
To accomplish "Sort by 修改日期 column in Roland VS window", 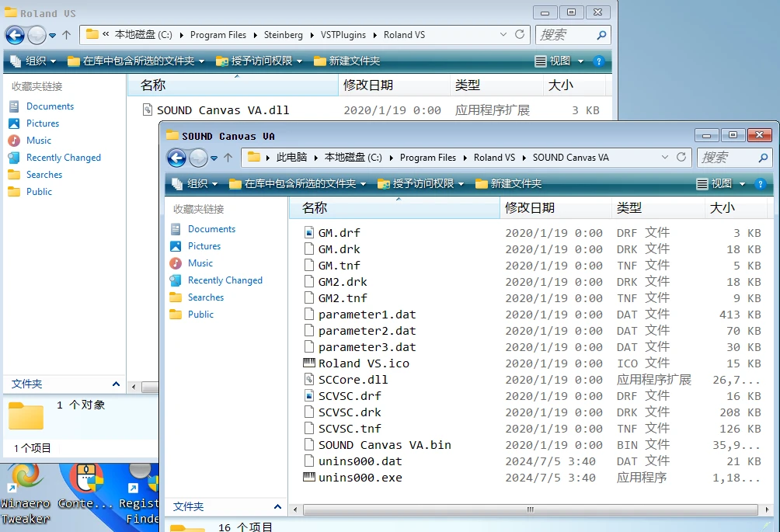I will tap(394, 85).
